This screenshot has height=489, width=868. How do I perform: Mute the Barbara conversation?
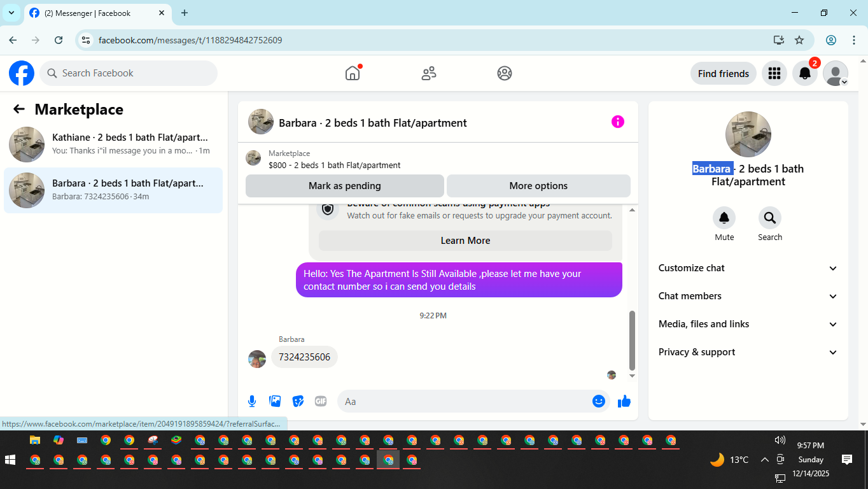[x=724, y=218]
